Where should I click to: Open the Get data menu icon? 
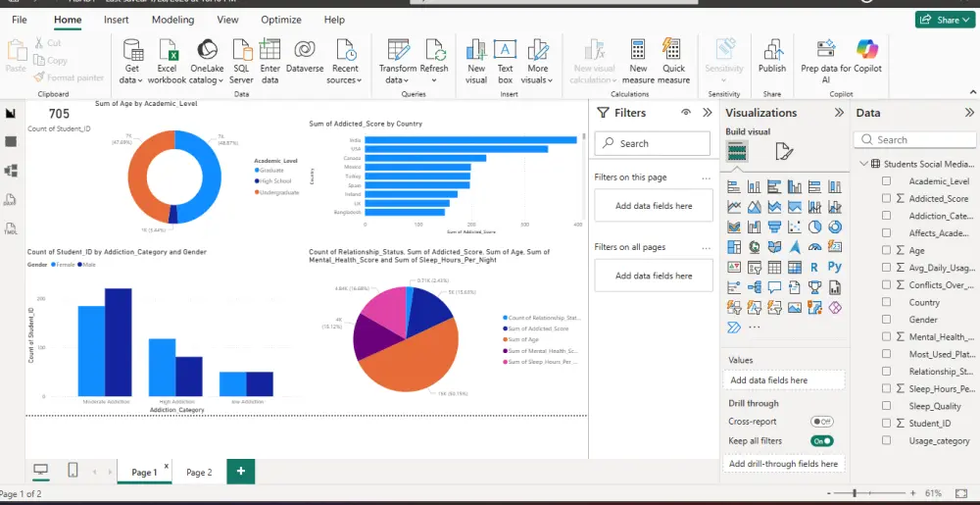click(132, 50)
